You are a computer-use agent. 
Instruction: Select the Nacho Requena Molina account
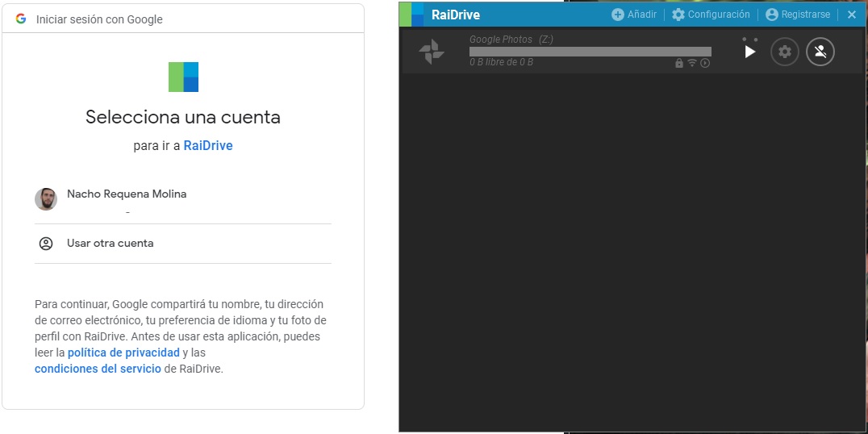(x=182, y=199)
